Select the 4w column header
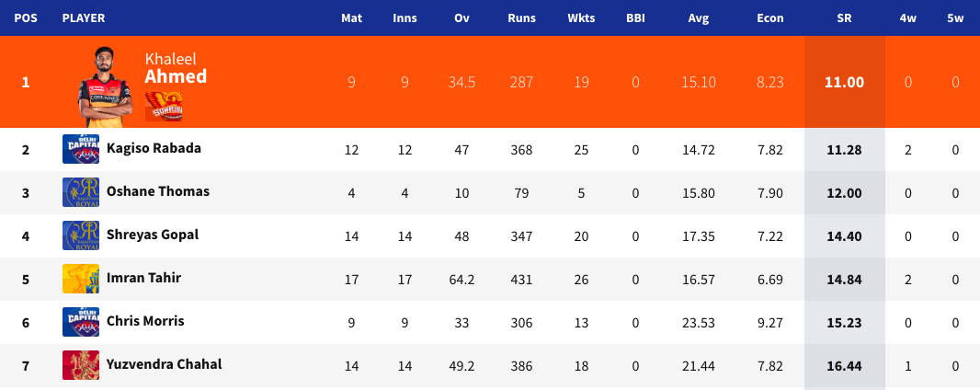The image size is (980, 390). click(x=907, y=17)
